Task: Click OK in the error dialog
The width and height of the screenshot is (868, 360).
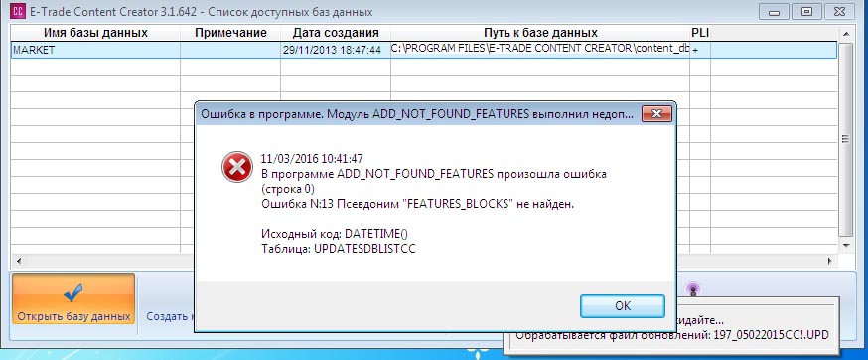Action: [x=623, y=306]
